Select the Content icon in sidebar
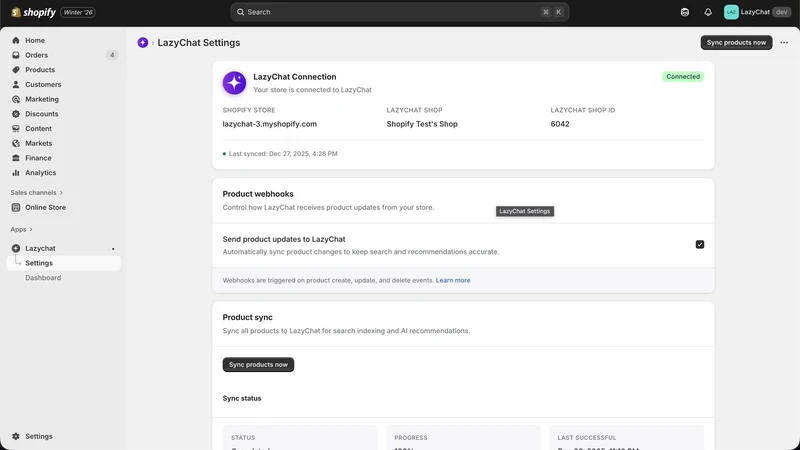 tap(16, 129)
